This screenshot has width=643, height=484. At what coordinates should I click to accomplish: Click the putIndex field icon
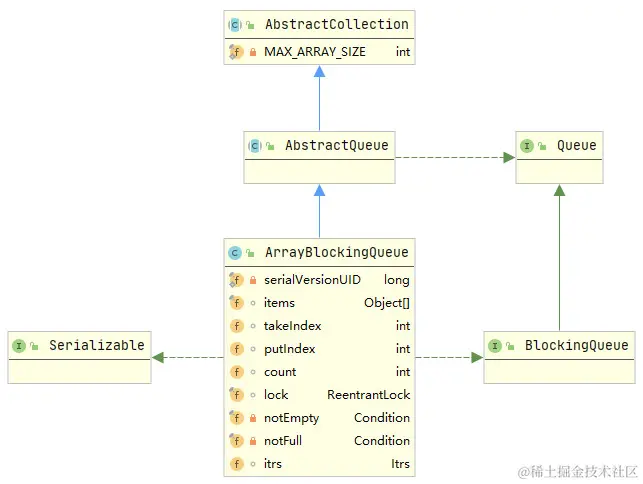click(x=237, y=349)
